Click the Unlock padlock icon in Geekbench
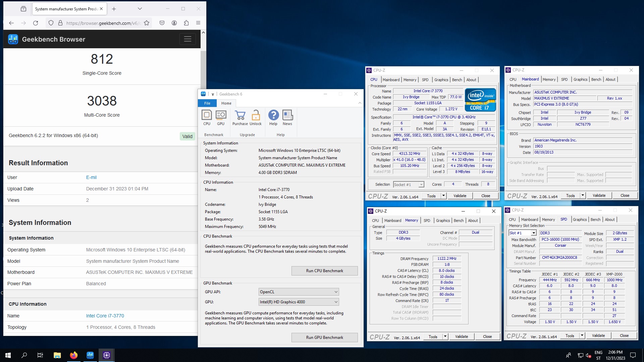 256,118
